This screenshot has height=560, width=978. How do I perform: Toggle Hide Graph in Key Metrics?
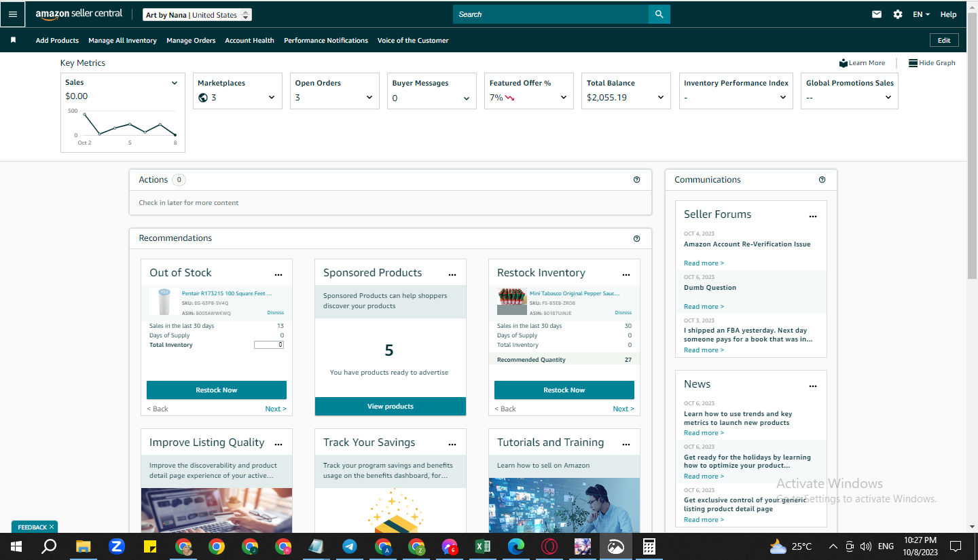point(932,63)
